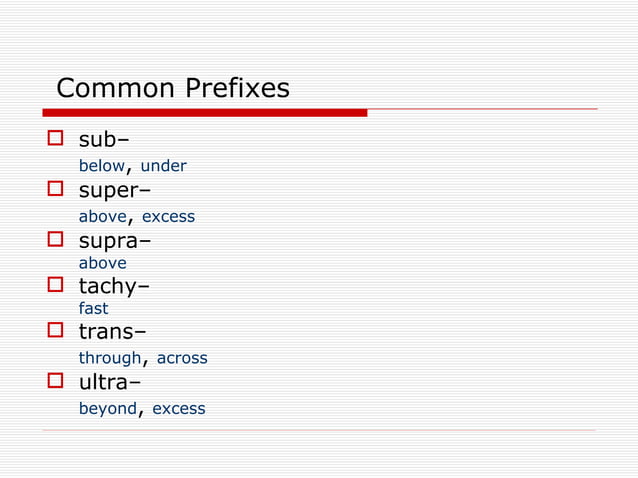638x478 pixels.
Task: Click the square bullet beside ultra–
Action: click(56, 381)
